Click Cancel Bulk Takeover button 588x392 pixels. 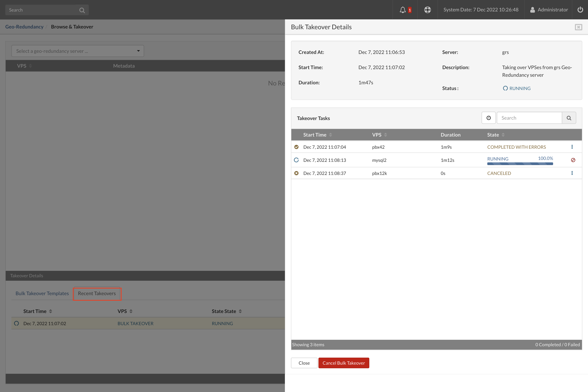pyautogui.click(x=344, y=363)
